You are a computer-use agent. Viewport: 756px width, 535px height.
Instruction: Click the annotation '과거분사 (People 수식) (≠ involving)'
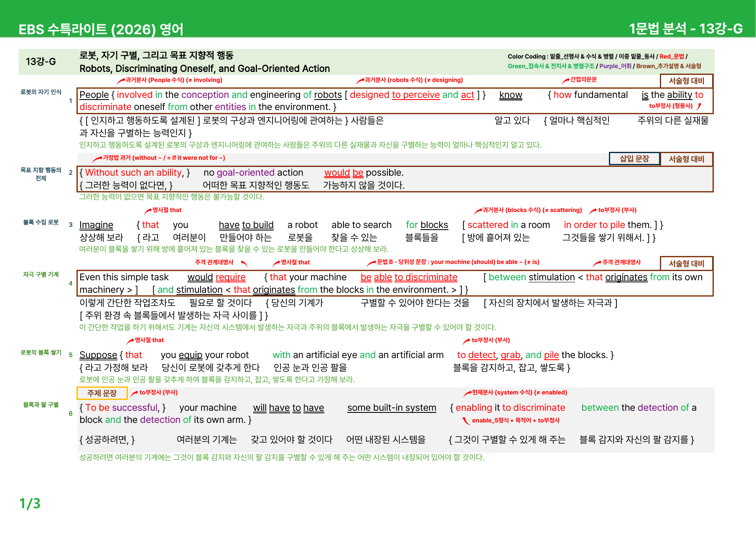coord(174,80)
